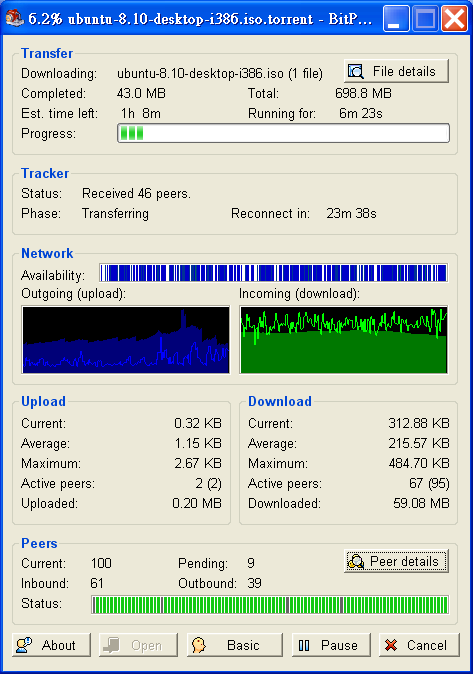Click upload average 1.15 KB
Image resolution: width=475 pixels, height=674 pixels.
click(198, 443)
